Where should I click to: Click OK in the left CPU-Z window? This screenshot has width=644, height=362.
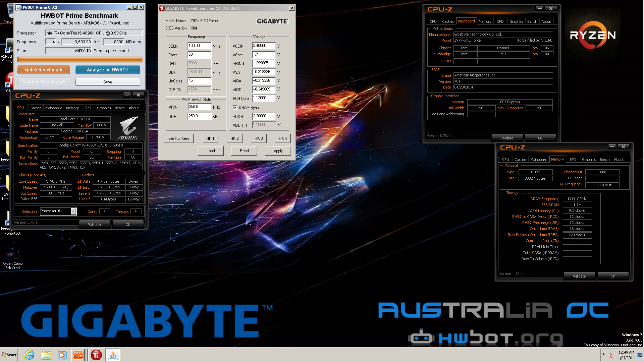(128, 225)
